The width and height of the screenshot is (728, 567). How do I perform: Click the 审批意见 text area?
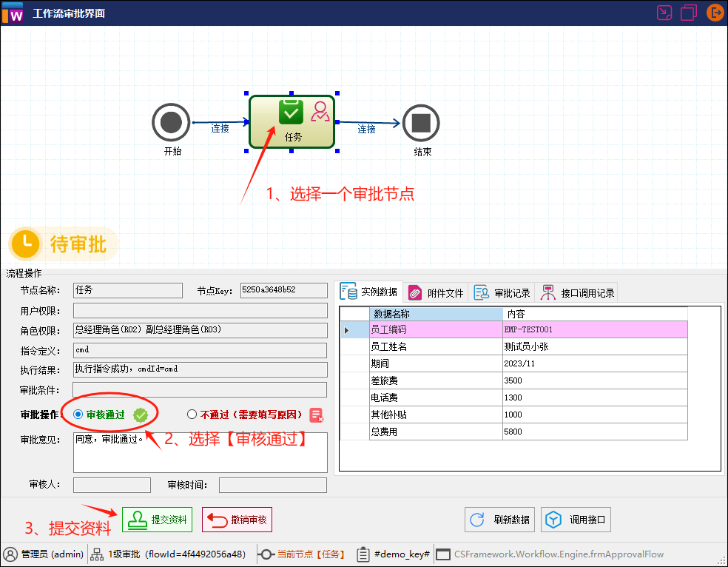200,453
